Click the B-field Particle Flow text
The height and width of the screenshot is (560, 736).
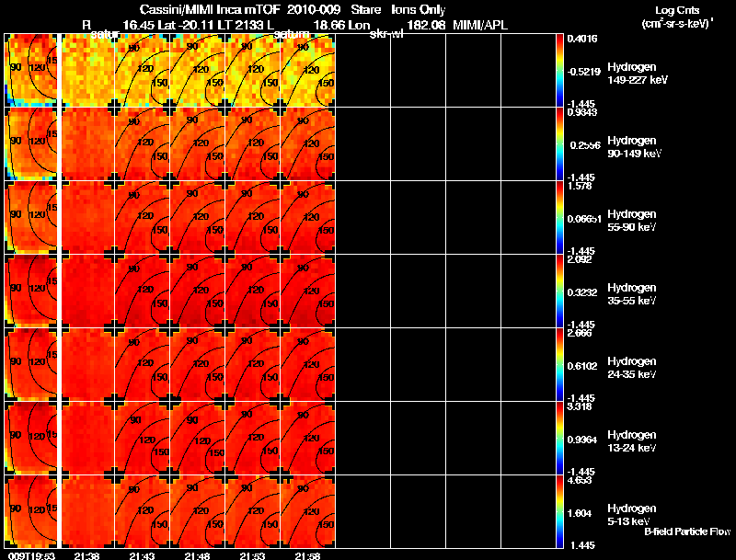[x=687, y=531]
